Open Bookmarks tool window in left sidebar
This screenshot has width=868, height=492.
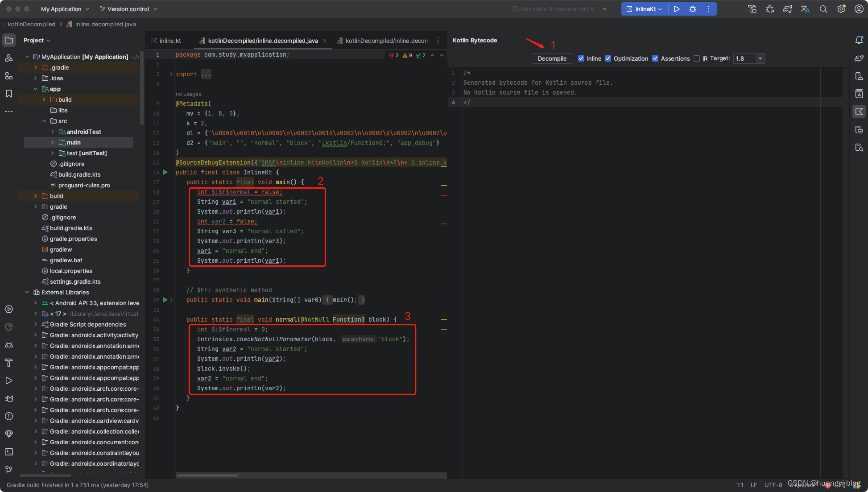(9, 94)
